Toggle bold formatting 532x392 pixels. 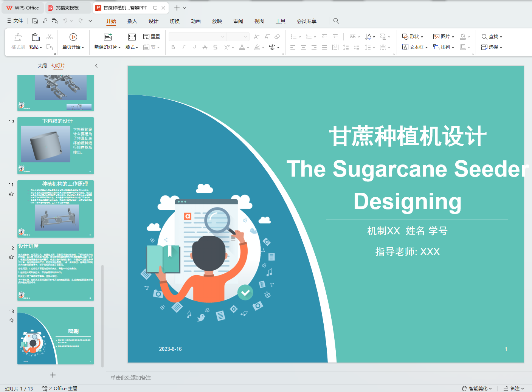coord(173,47)
